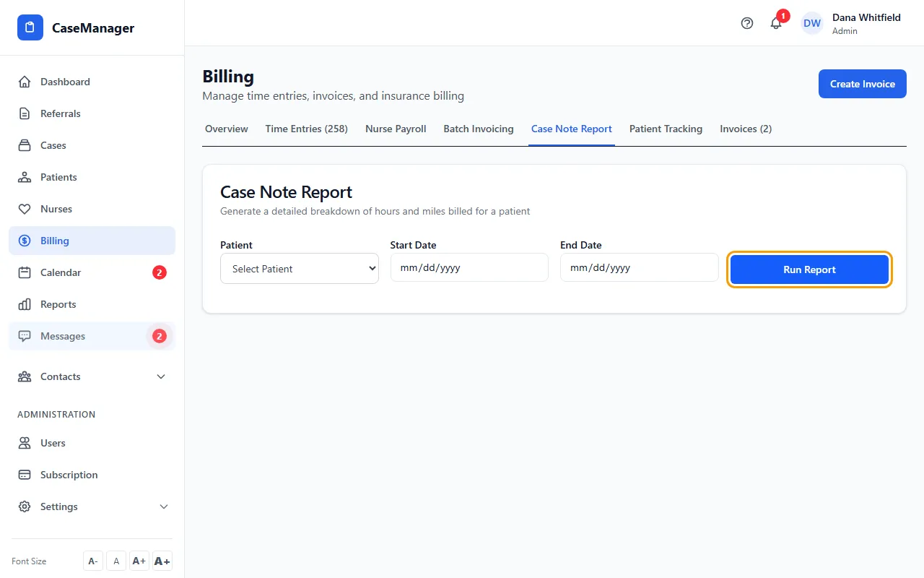Select the Case Note Report tab
The width and height of the screenshot is (924, 578).
click(572, 129)
